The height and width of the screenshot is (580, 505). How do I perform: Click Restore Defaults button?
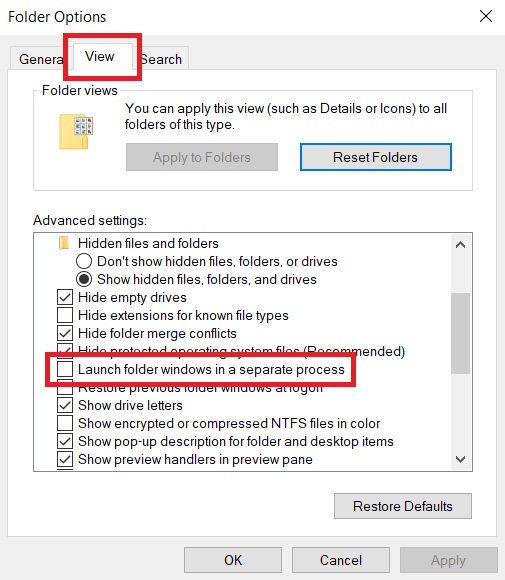click(x=403, y=506)
